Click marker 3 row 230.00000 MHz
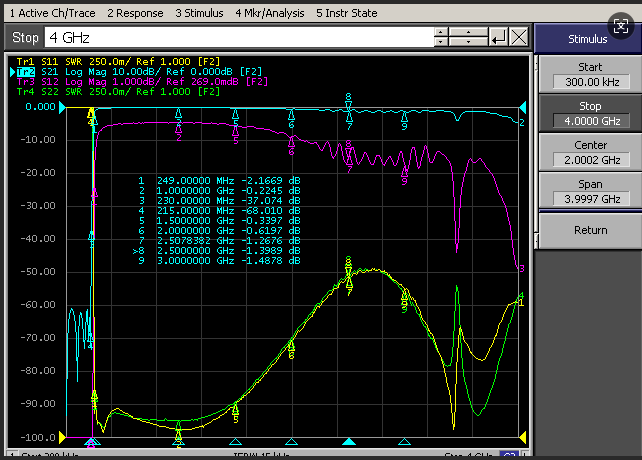Image resolution: width=642 pixels, height=460 pixels. 219,201
